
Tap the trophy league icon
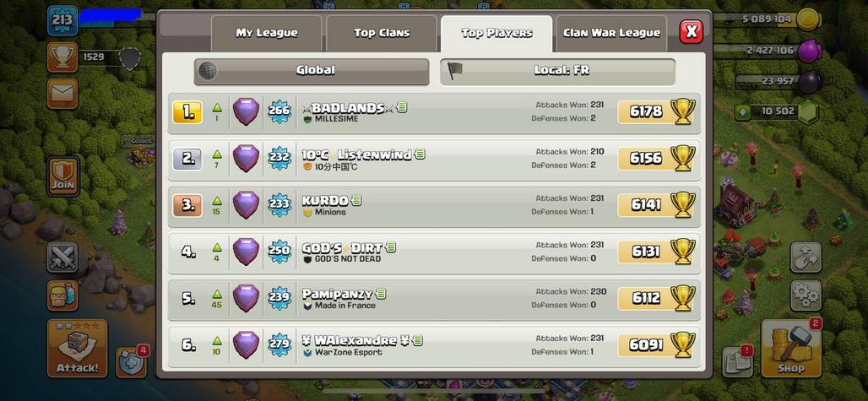(x=62, y=57)
